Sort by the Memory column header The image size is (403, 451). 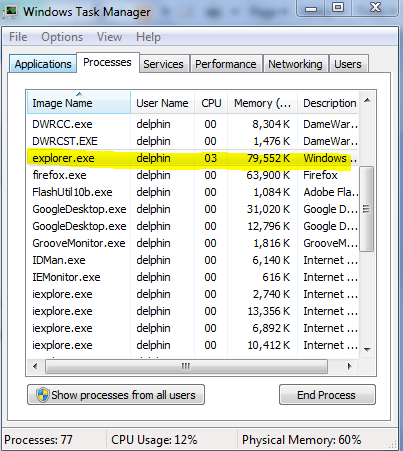click(262, 103)
